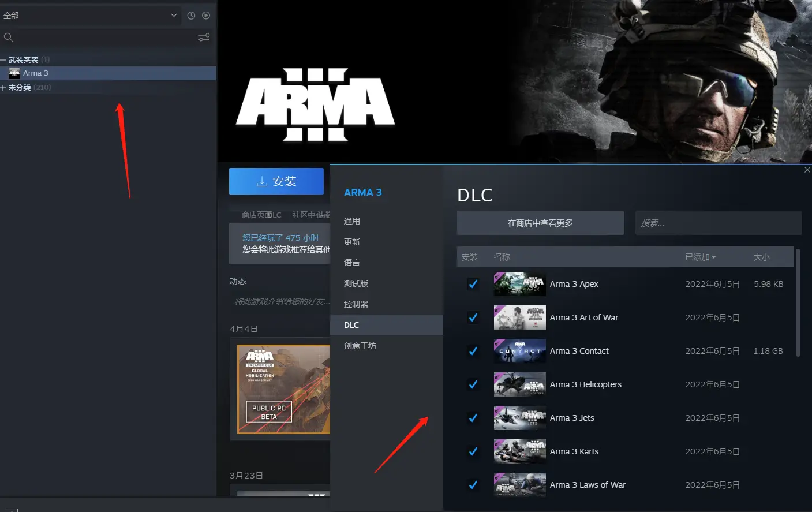Click the 1.18 GB size value
Viewport: 812px width, 512px height.
point(768,351)
